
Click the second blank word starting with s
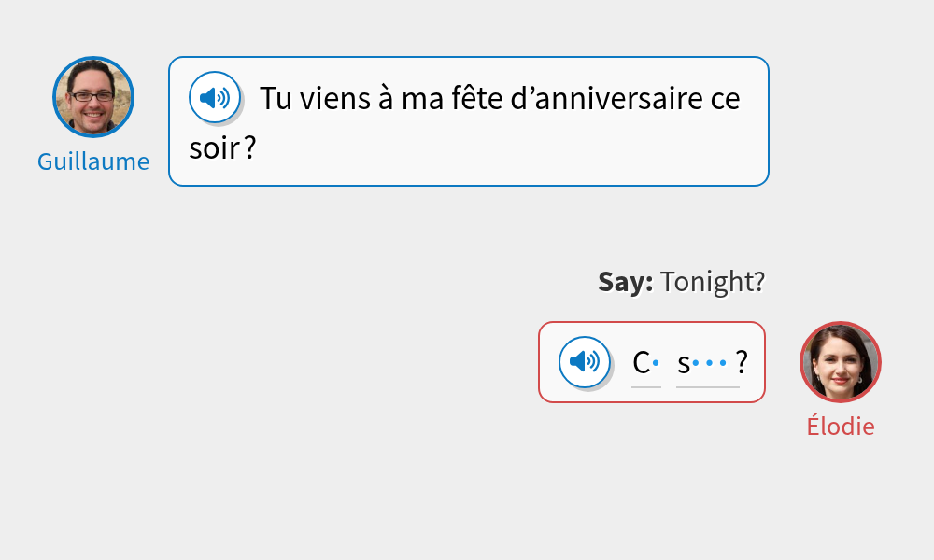coord(707,362)
